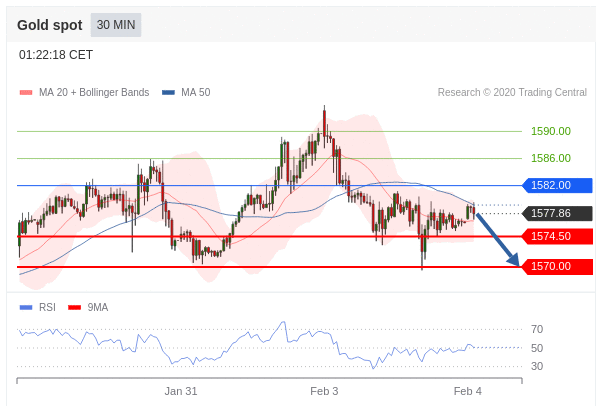The image size is (601, 410).
Task: Click the 1586.00 resistance level label
Action: click(x=551, y=158)
